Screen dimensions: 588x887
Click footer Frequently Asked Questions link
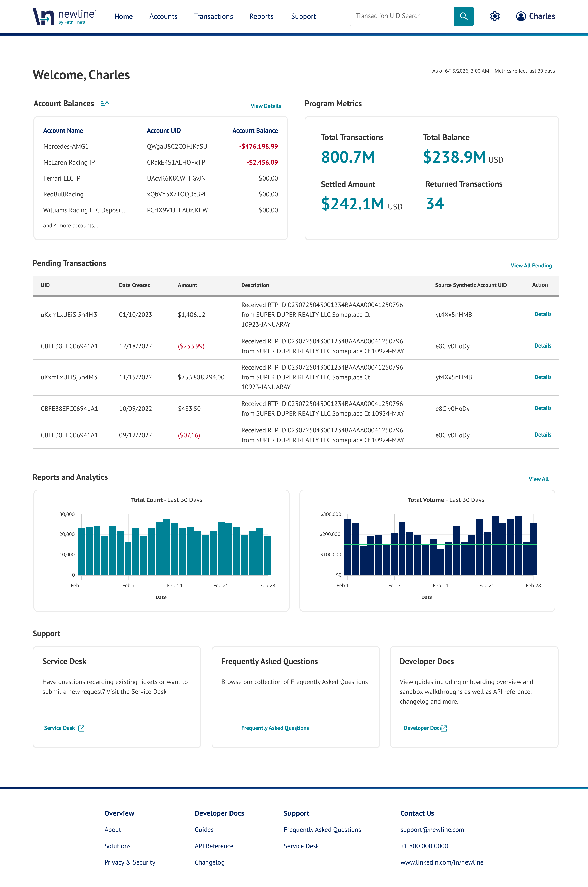[x=322, y=830]
